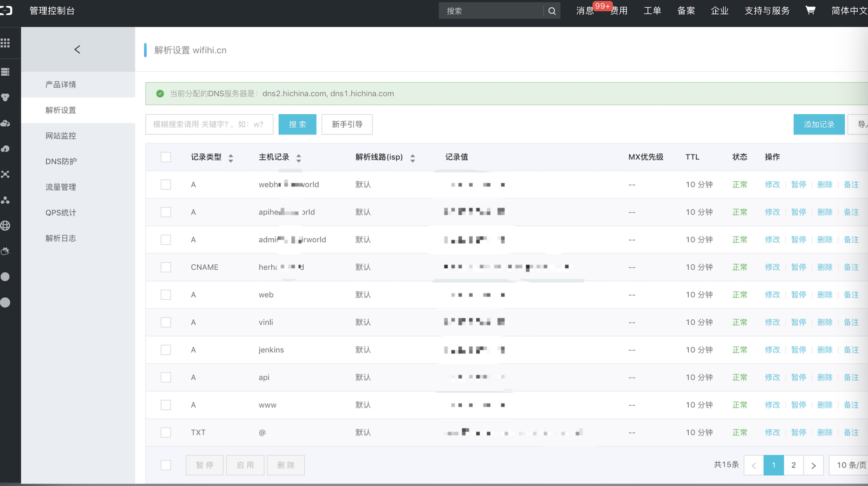Viewport: 868px width, 486px height.
Task: Open the 支持与服务 menu
Action: coord(767,10)
